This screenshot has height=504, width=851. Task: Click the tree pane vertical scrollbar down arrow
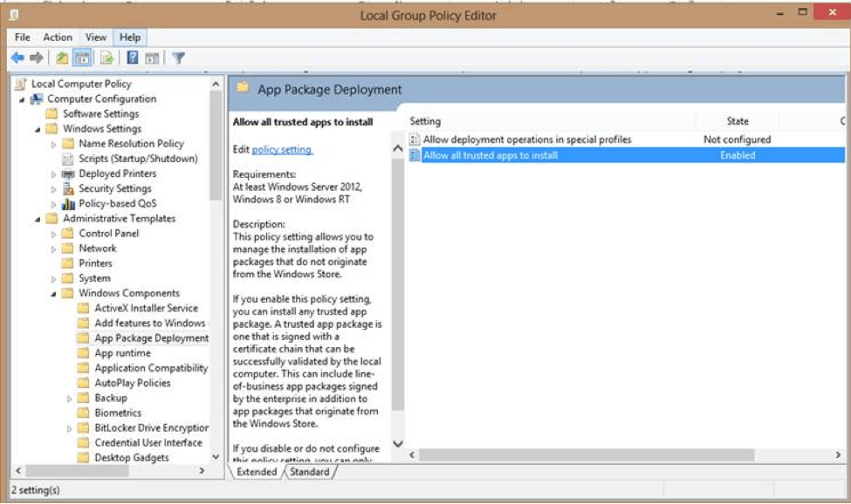(216, 457)
